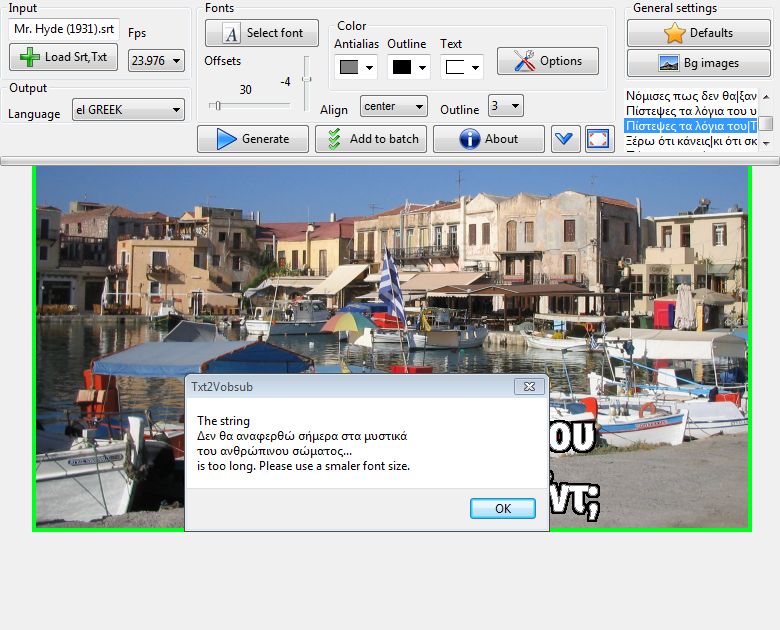Open the Language dropdown el GREEK
780x630 pixels.
tap(128, 110)
